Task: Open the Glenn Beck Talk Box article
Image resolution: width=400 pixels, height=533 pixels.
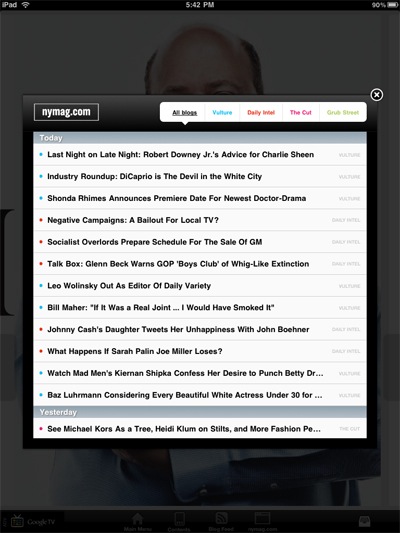Action: coord(200,264)
